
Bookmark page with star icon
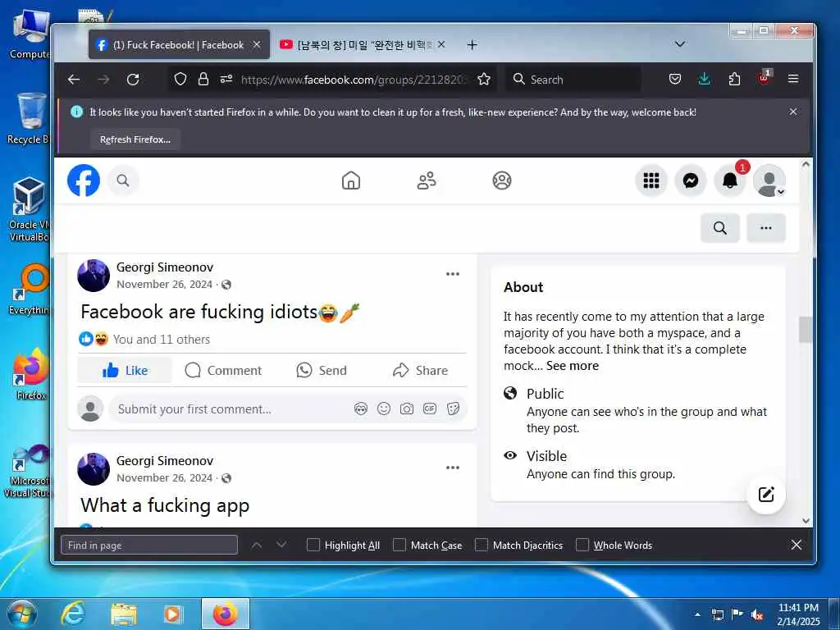484,80
